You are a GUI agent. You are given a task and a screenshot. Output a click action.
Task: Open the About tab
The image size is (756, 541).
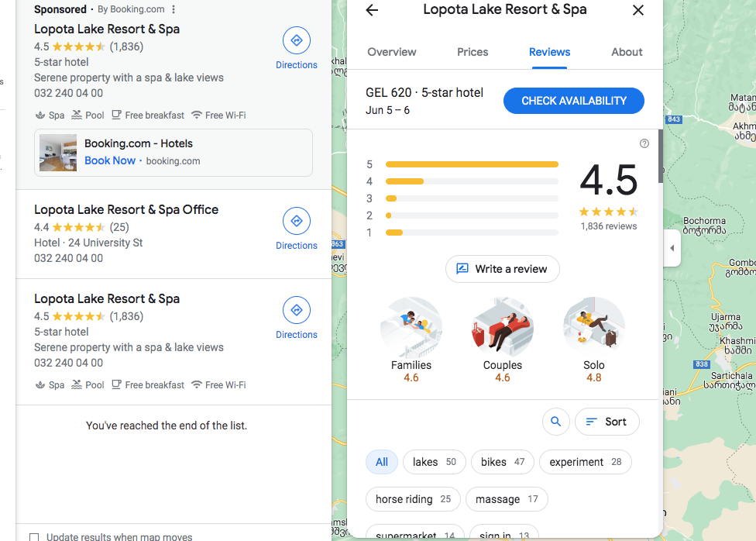[627, 52]
